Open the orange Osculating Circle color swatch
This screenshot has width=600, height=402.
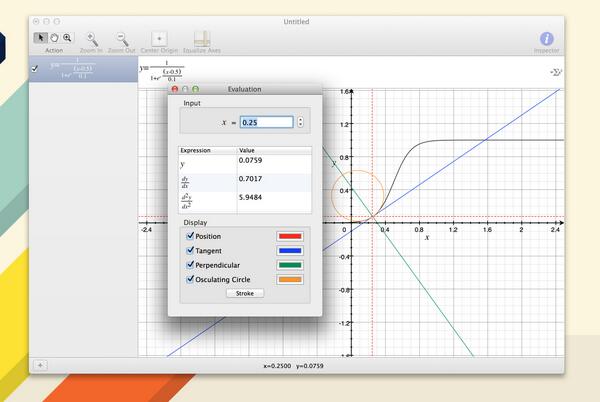tap(290, 280)
